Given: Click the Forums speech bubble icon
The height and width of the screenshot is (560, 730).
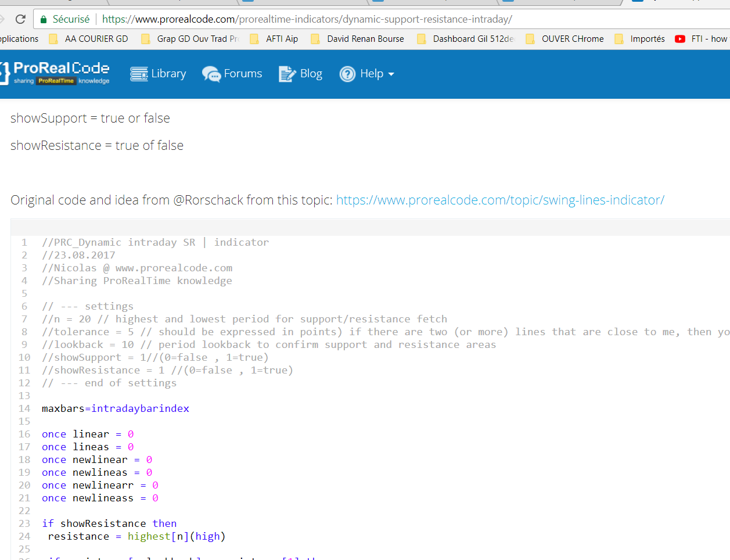Looking at the screenshot, I should tap(211, 74).
